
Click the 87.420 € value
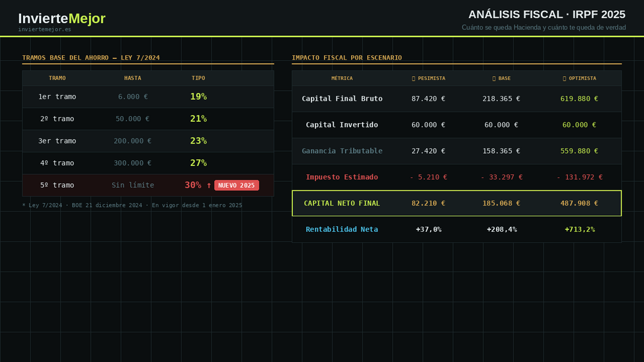[429, 99]
